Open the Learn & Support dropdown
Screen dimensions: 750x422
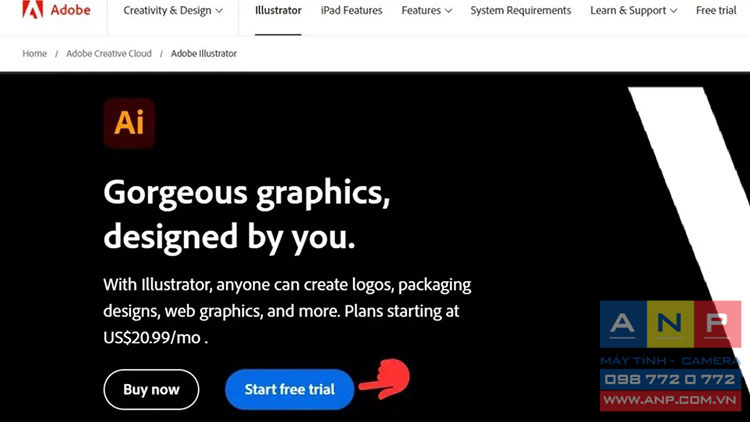point(633,10)
